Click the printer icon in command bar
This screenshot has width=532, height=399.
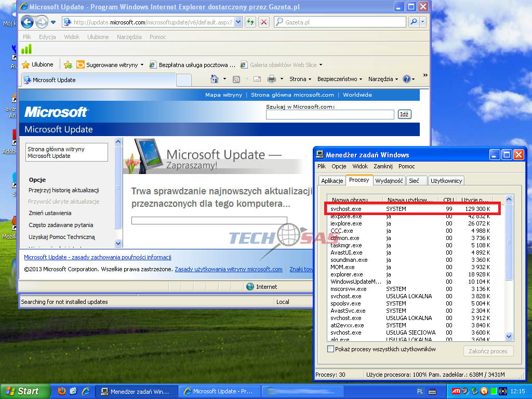coord(271,79)
